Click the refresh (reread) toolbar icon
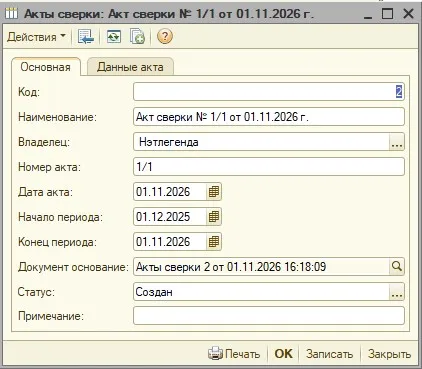The width and height of the screenshot is (422, 369). click(114, 36)
